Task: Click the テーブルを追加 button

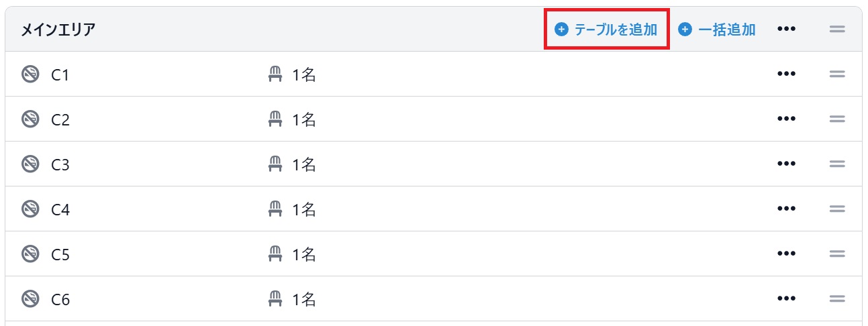Action: (606, 30)
